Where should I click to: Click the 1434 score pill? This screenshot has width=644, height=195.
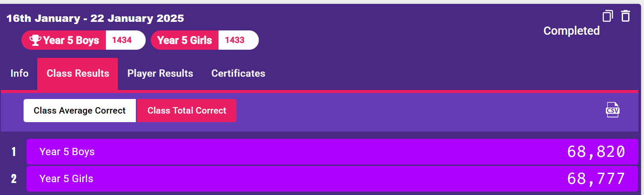(125, 40)
